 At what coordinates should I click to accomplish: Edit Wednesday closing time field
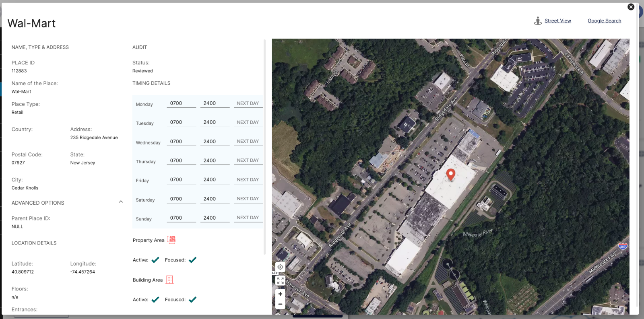click(215, 142)
